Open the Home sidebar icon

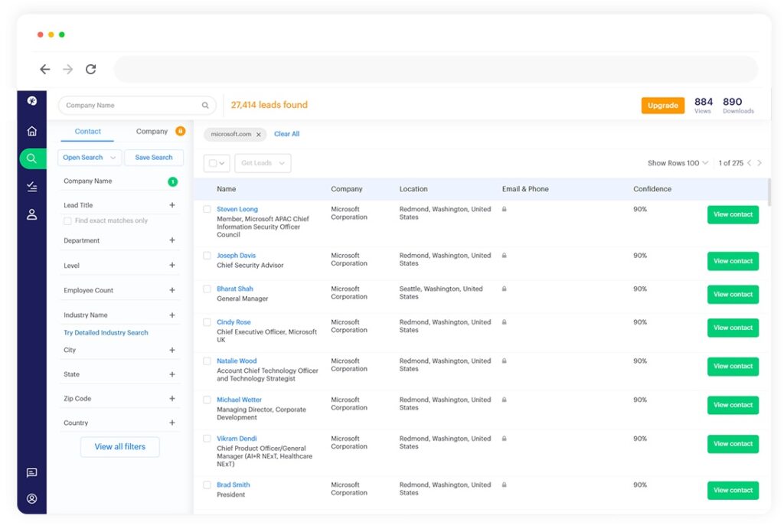click(31, 131)
